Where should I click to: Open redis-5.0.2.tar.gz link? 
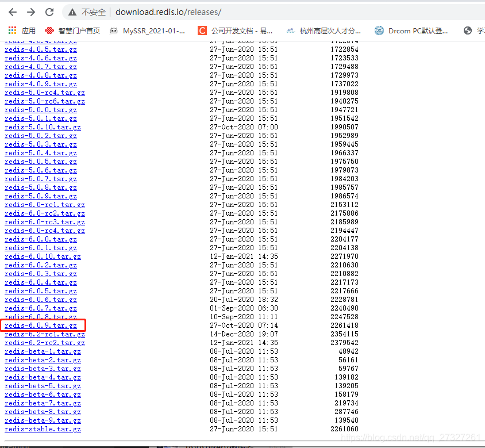point(41,136)
